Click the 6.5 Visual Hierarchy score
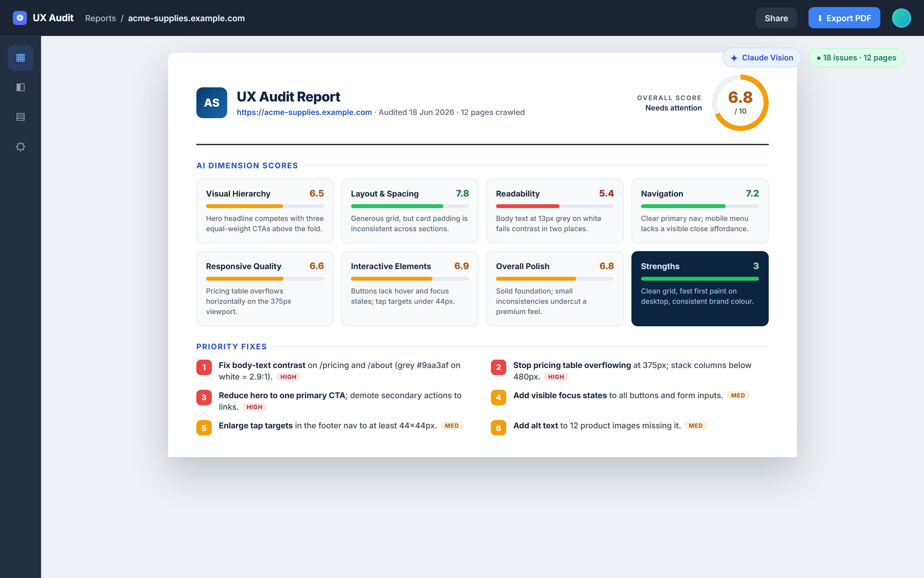Viewport: 924px width, 578px height. [317, 193]
